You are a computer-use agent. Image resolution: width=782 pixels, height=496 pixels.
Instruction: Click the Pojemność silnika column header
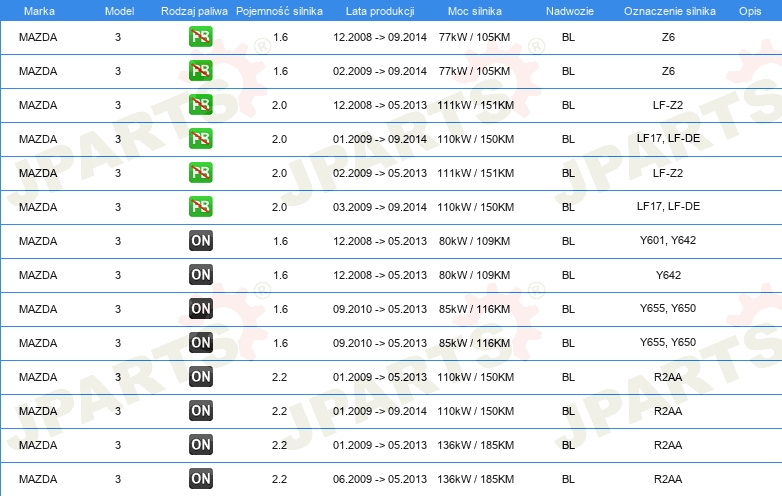pos(279,11)
